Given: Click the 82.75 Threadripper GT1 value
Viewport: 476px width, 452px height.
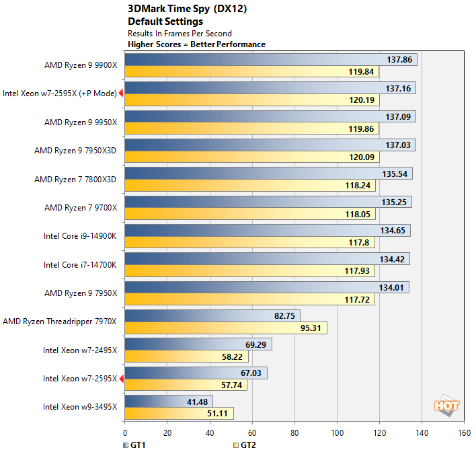Looking at the screenshot, I should (285, 316).
